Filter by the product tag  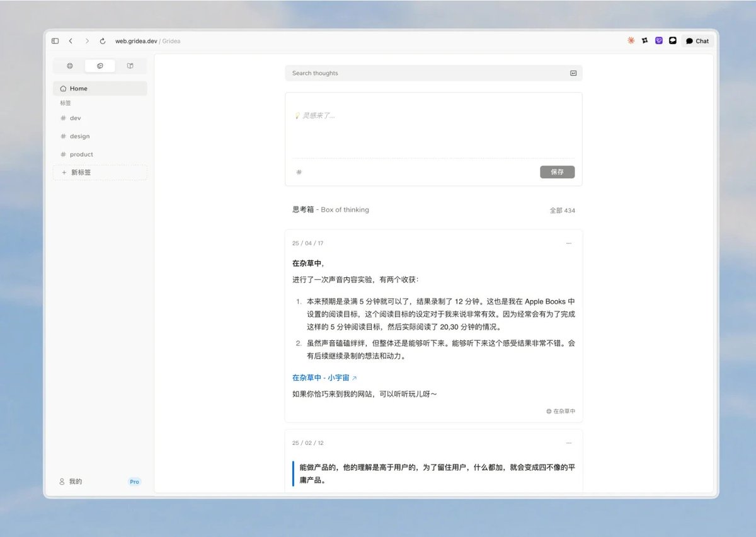coord(100,154)
